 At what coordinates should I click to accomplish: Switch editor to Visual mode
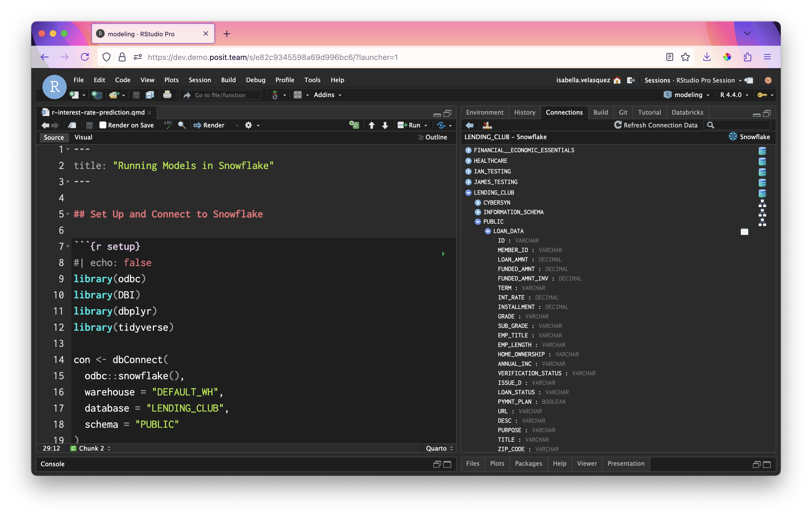83,137
